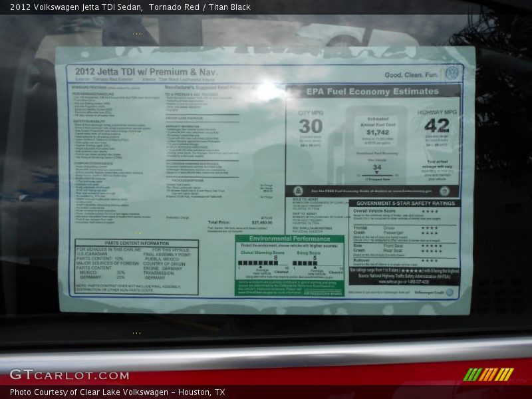The image size is (532, 399).
Task: Click the Front Seat side crash stars
Action: [432, 245]
